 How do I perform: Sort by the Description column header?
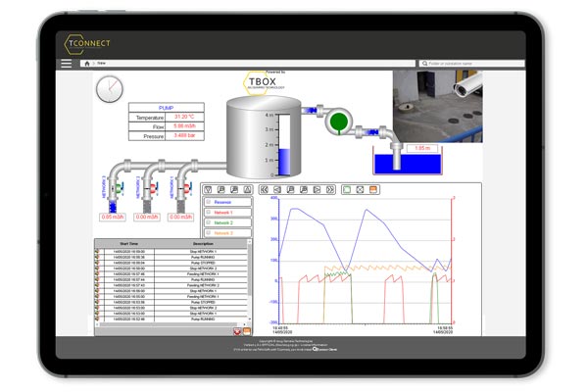(203, 244)
